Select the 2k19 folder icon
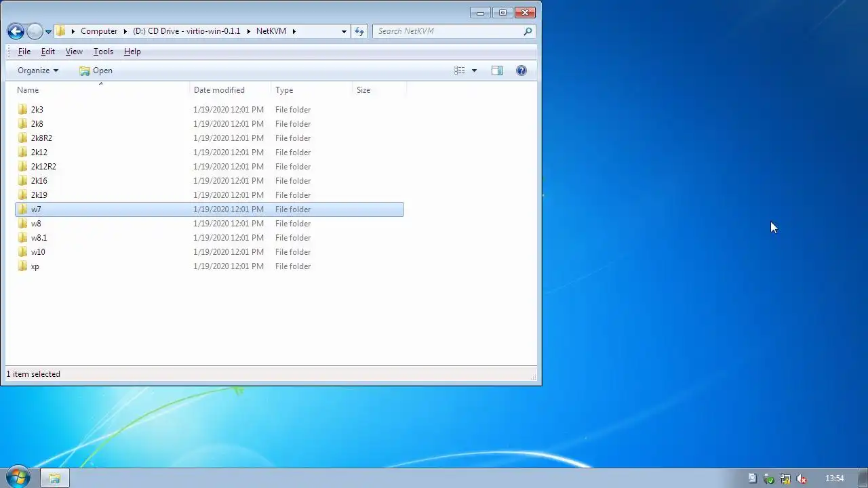Screen dimensions: 868x488 [x=22, y=195]
